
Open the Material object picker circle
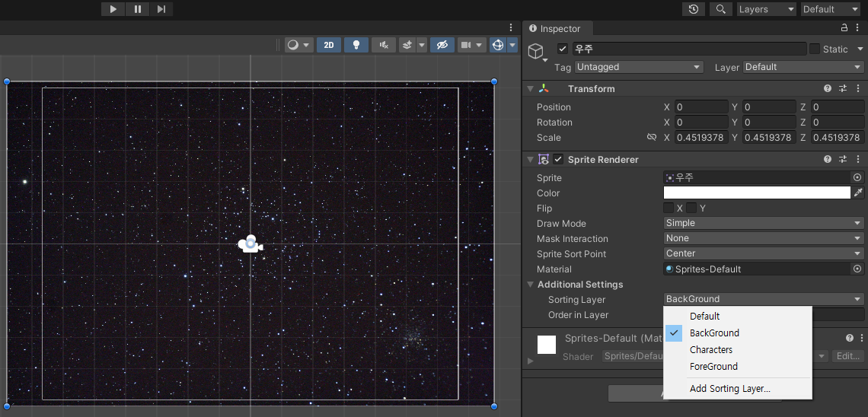coord(857,269)
